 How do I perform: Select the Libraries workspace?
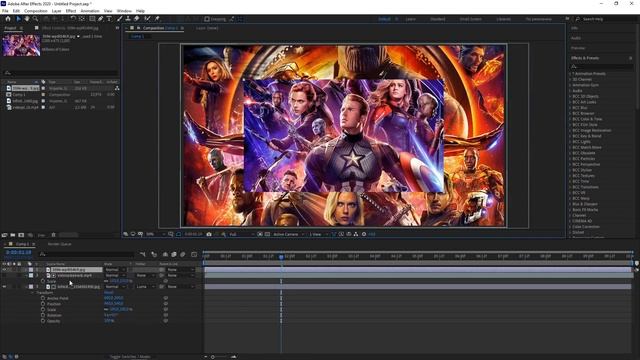(x=503, y=19)
